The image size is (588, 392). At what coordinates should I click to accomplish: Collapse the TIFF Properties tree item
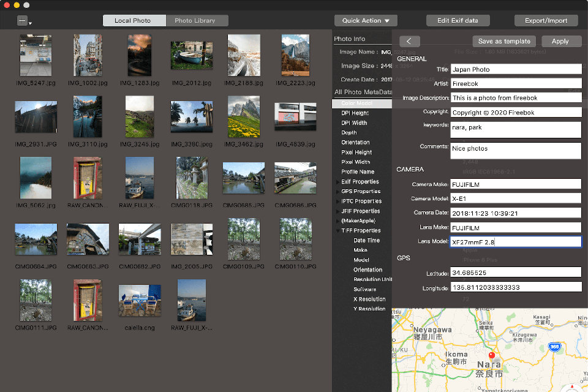coord(338,230)
